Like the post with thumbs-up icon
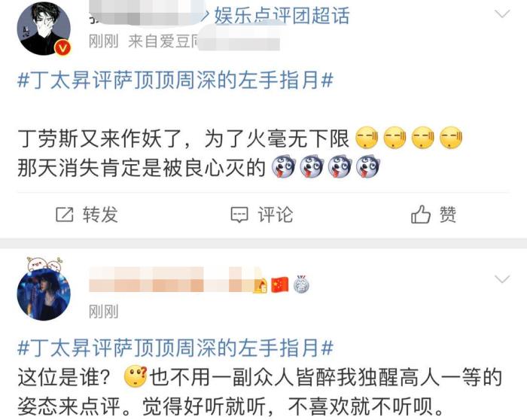Screen dimensions: 527x420 pos(420,214)
